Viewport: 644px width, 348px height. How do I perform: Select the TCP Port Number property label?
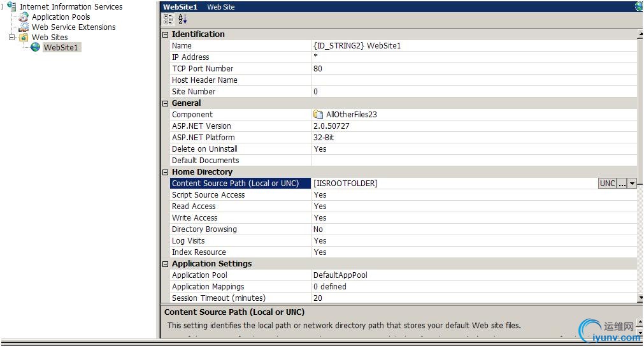pos(203,69)
